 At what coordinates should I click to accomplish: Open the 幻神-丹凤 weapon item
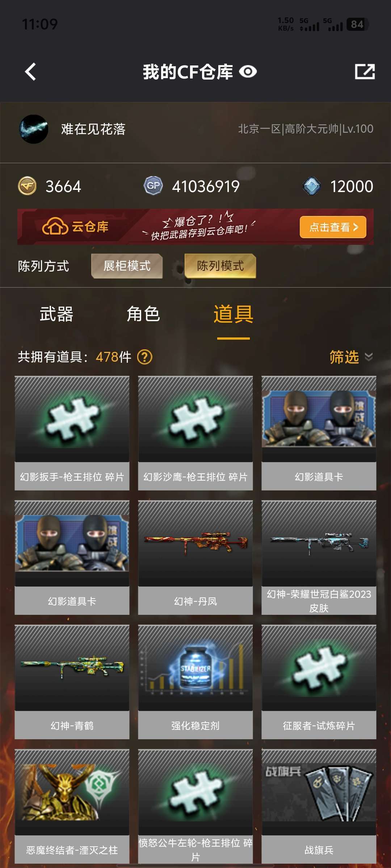pos(195,558)
